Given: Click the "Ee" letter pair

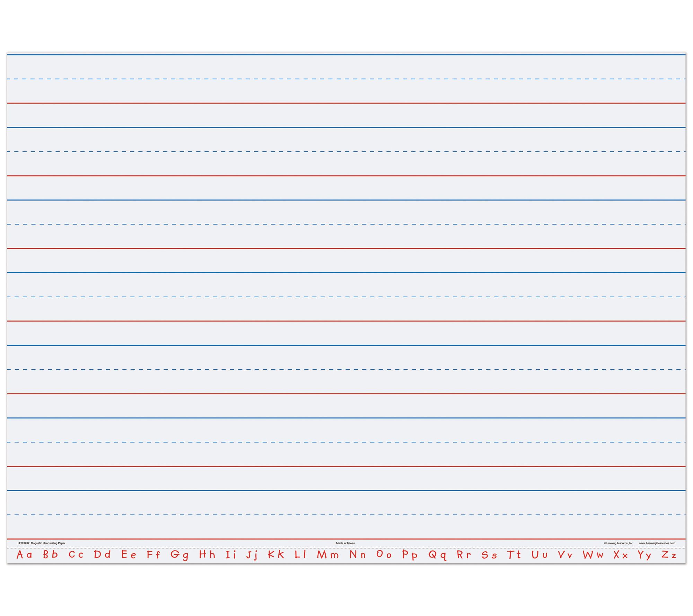Looking at the screenshot, I should click(129, 555).
